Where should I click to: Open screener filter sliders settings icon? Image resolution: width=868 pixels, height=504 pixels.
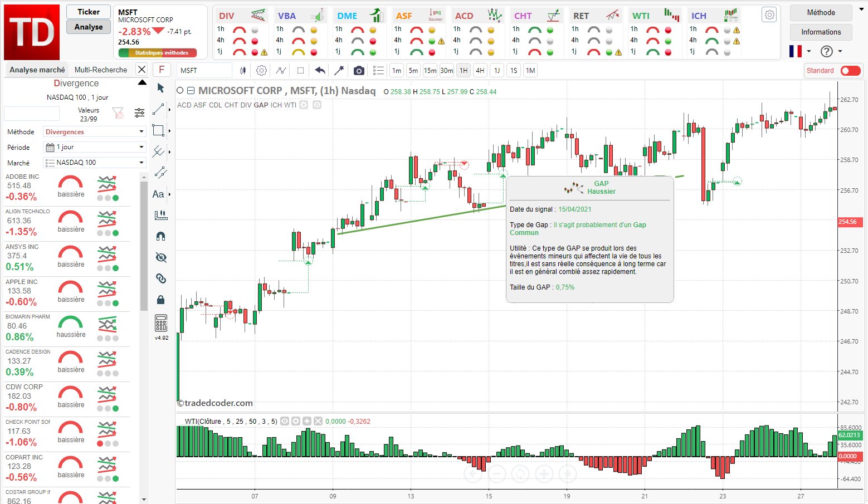coord(139,113)
